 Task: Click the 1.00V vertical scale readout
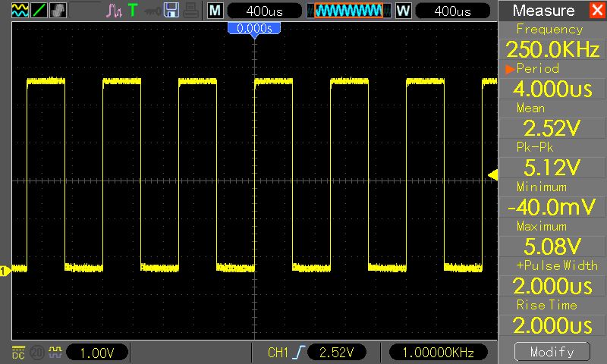click(96, 352)
